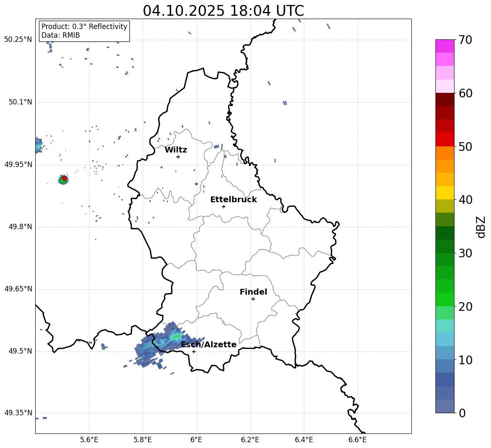
Task: Click the 49.8°N latitude label
Action: tap(20, 227)
